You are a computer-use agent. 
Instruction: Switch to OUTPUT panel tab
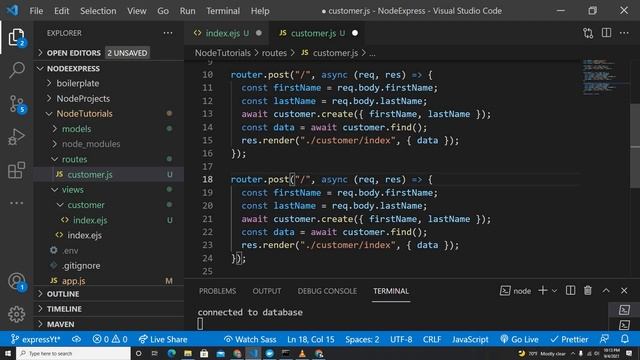point(267,291)
